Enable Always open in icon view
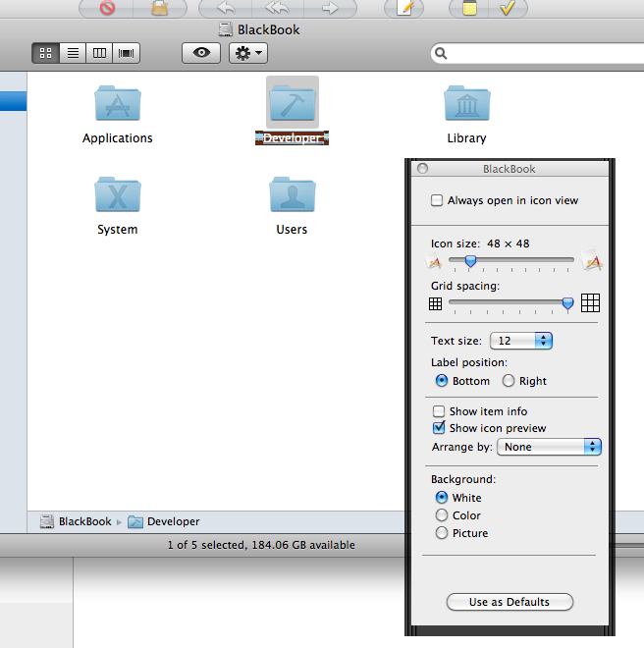644x648 pixels. [x=437, y=200]
